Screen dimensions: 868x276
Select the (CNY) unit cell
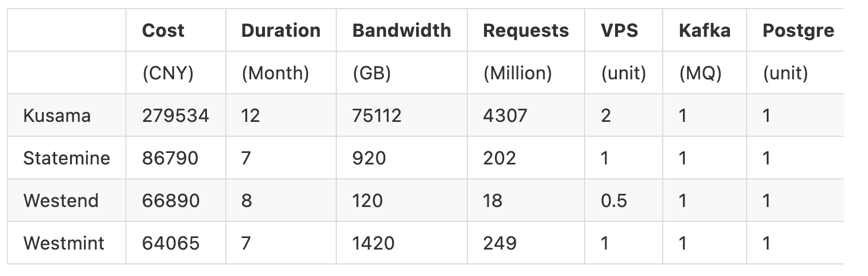168,73
